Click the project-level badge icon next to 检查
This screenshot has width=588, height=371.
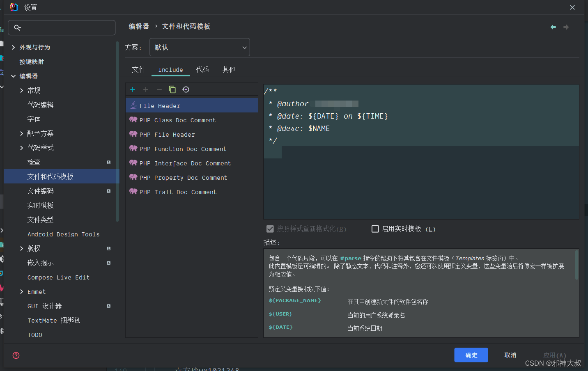pyautogui.click(x=108, y=163)
